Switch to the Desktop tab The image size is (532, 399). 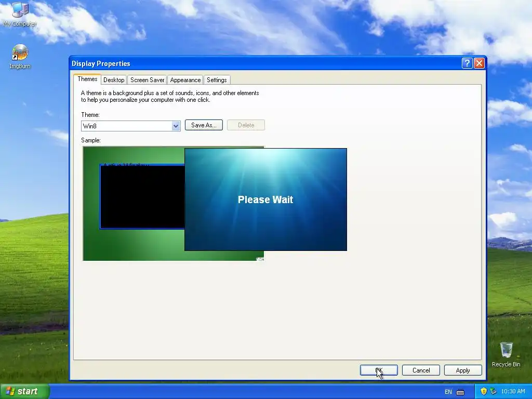[x=114, y=79]
